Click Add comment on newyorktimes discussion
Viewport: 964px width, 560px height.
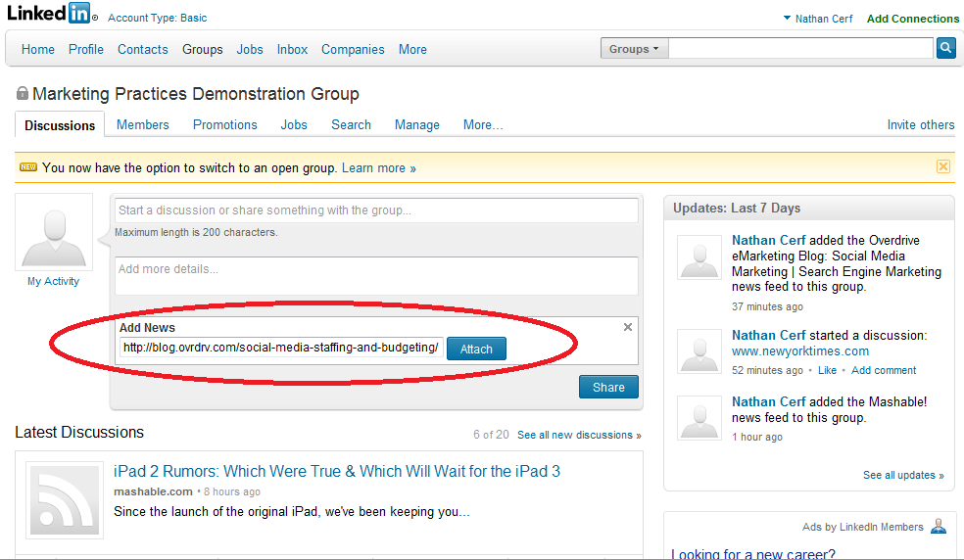pyautogui.click(x=884, y=370)
